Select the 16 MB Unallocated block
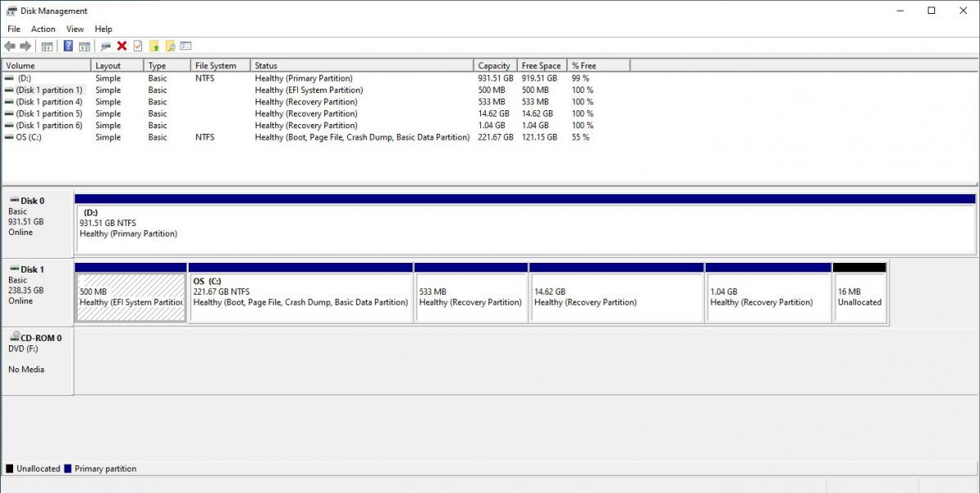980x493 pixels. (859, 293)
